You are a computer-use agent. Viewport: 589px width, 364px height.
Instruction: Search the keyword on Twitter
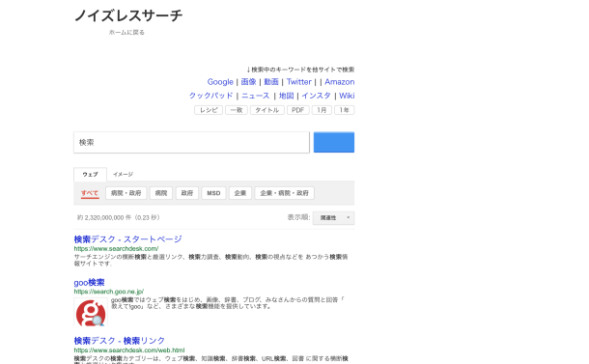[299, 82]
